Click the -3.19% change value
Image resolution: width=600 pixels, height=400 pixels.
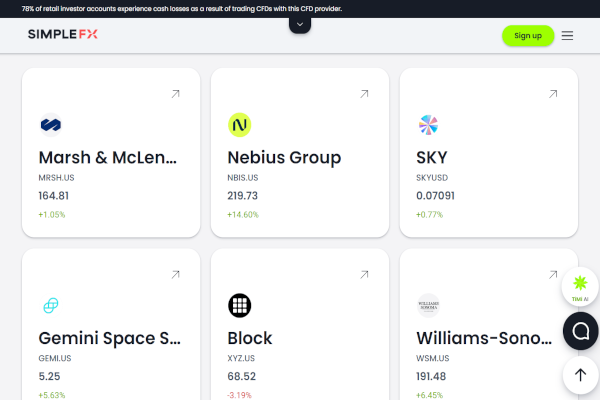[x=240, y=395]
